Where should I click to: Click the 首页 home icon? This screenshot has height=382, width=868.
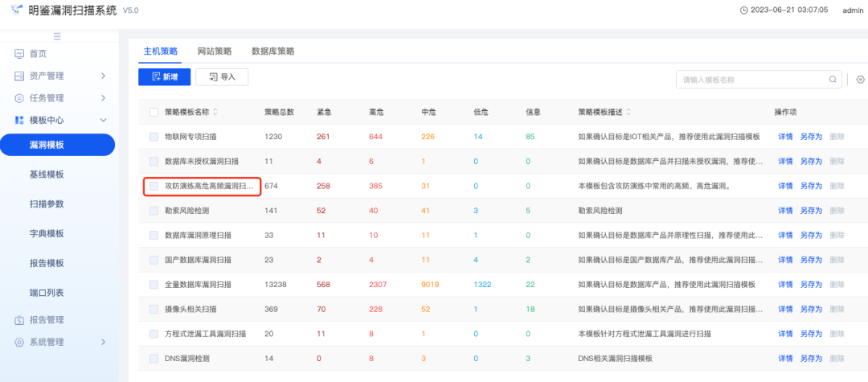coord(19,54)
